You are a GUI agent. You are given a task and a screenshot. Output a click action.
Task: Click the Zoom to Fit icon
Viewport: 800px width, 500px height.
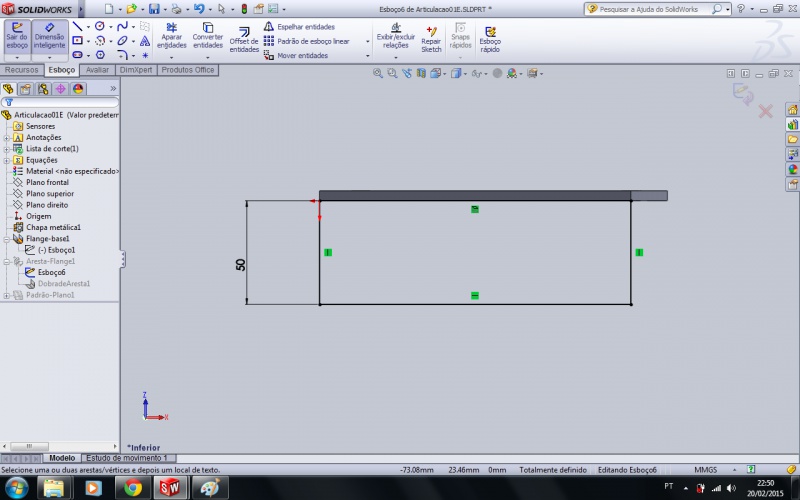(378, 73)
